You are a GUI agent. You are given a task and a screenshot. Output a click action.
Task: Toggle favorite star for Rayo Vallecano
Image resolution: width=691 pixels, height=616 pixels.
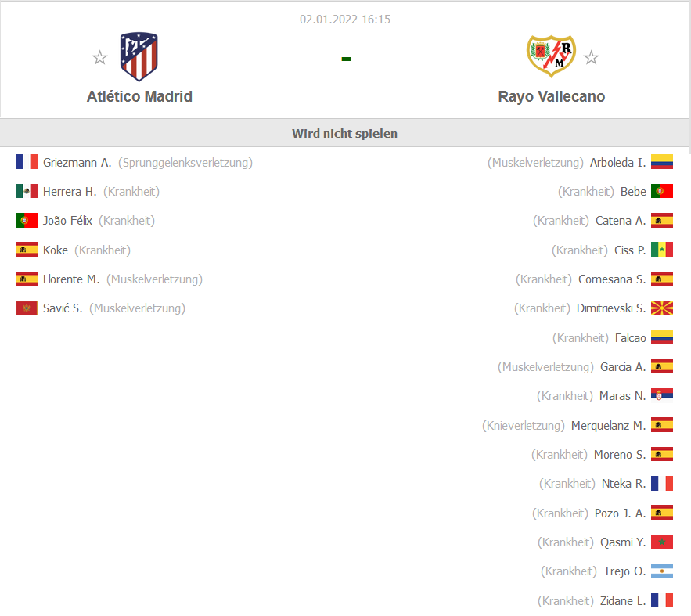(591, 57)
